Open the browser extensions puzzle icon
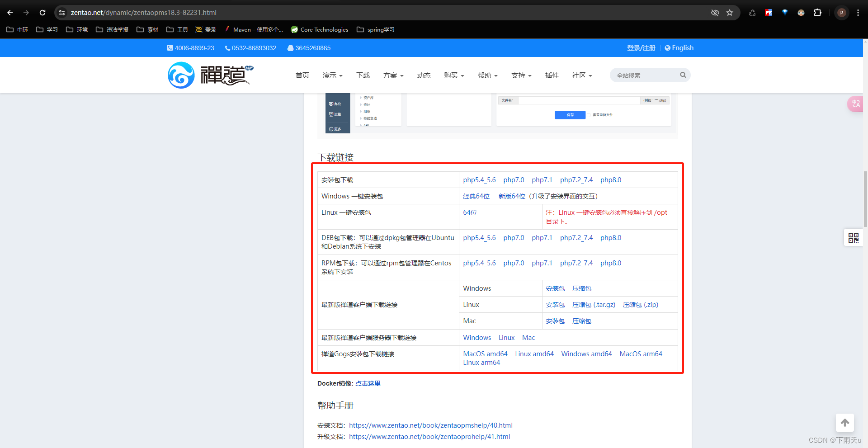868x448 pixels. pyautogui.click(x=817, y=13)
